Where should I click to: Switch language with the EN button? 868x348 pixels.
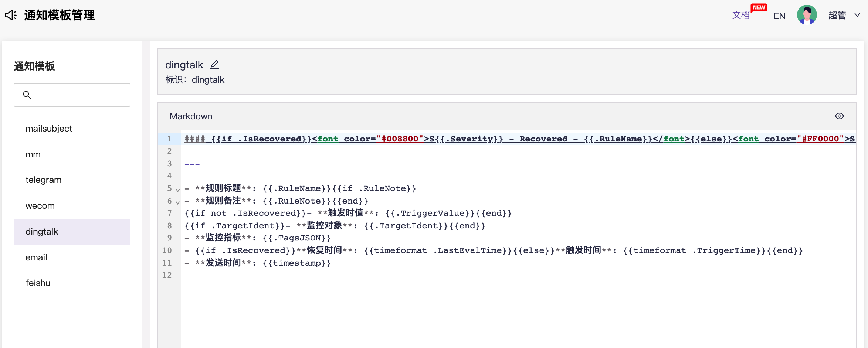tap(779, 16)
